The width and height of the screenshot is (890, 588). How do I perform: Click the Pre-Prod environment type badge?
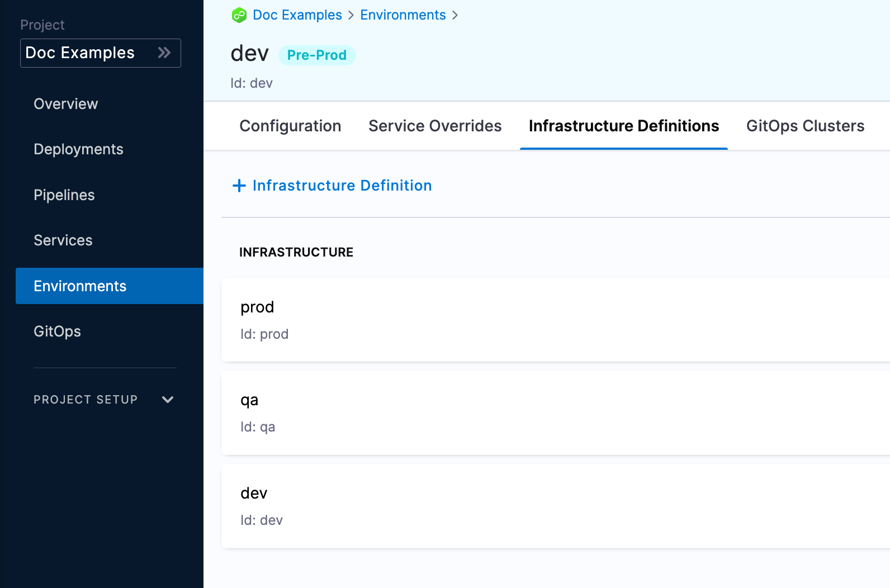pos(316,55)
